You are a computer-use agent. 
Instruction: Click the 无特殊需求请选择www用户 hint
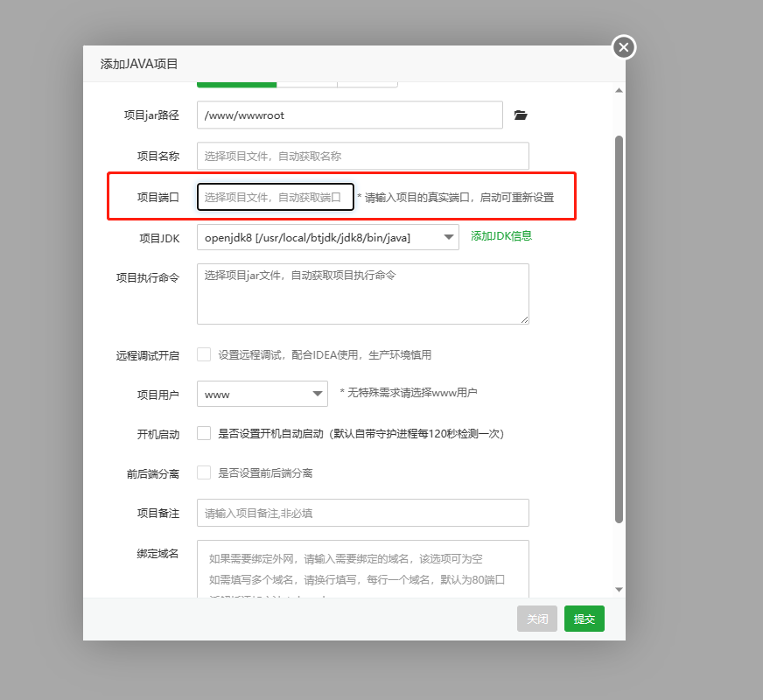click(x=409, y=393)
